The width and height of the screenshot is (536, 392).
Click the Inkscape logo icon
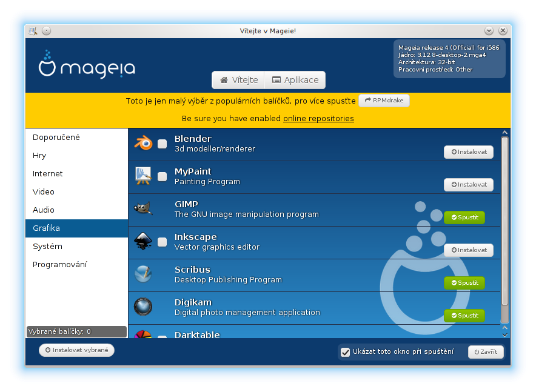[143, 242]
